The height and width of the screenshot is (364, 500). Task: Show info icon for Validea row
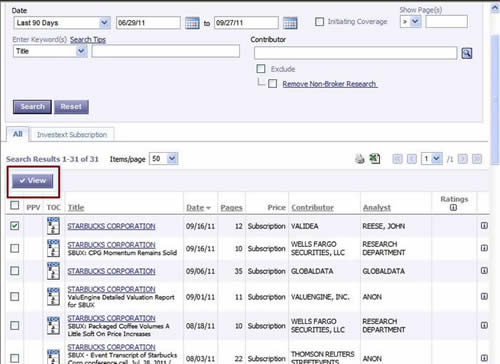(484, 226)
